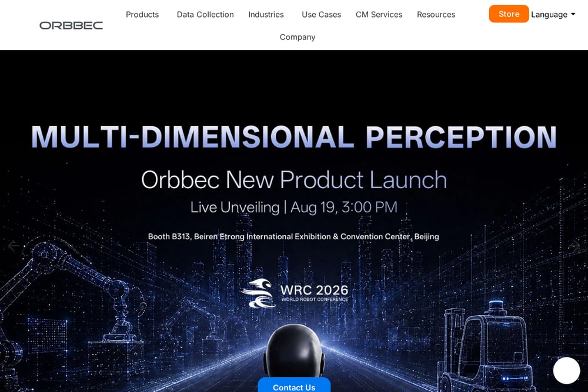Open the Resources menu
Viewport: 588px width, 392px height.
436,15
